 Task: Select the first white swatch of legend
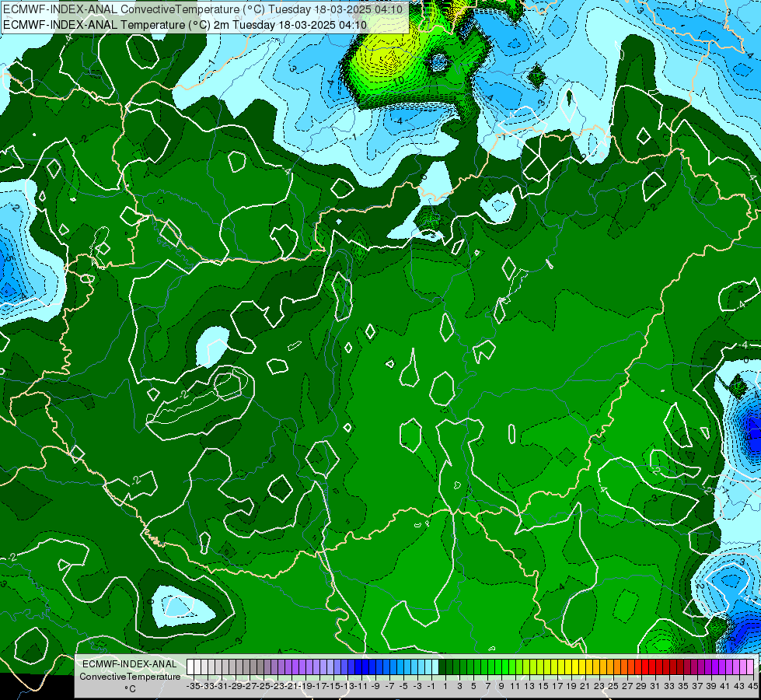click(190, 667)
